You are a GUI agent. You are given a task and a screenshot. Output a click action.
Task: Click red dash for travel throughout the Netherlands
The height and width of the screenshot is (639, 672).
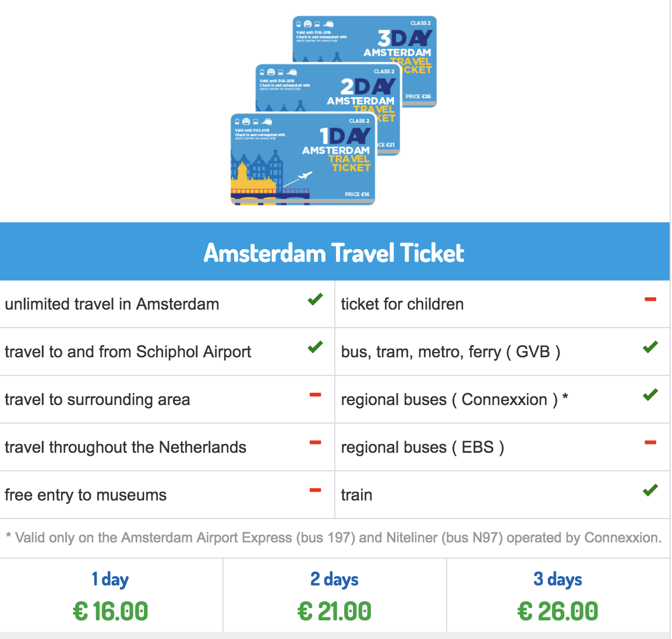316,442
